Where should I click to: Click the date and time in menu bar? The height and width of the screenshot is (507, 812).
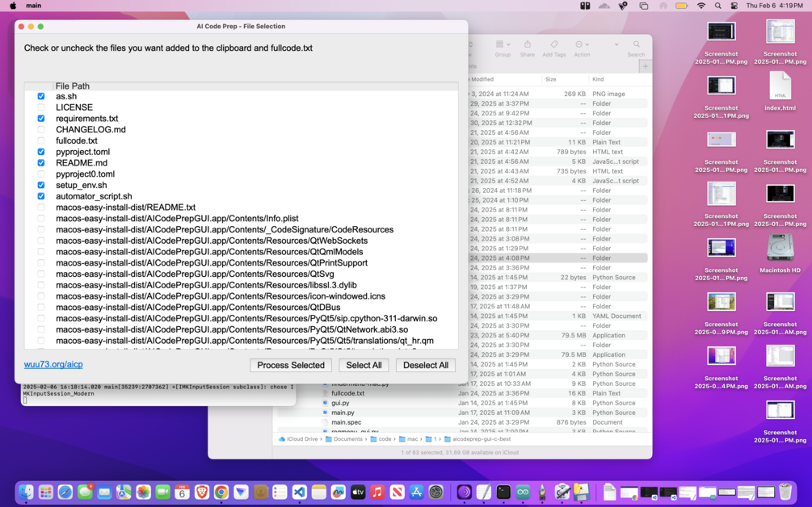pos(775,6)
